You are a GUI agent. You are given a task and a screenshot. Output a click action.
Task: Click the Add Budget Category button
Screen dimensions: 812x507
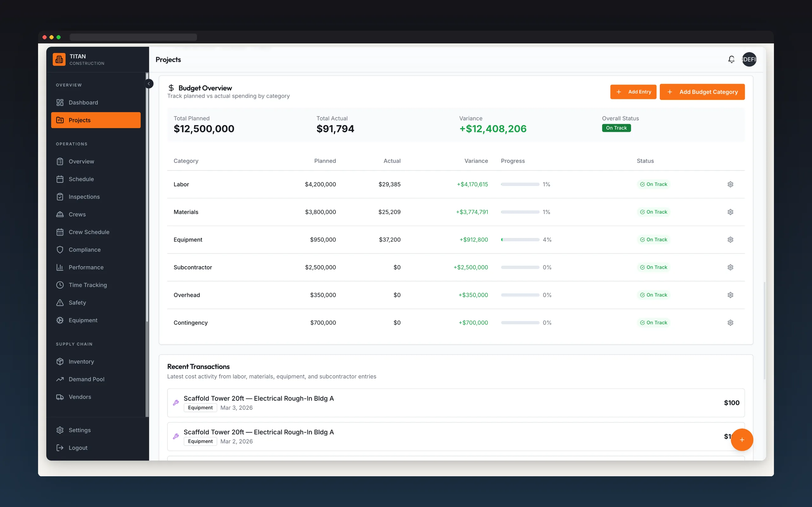(702, 92)
